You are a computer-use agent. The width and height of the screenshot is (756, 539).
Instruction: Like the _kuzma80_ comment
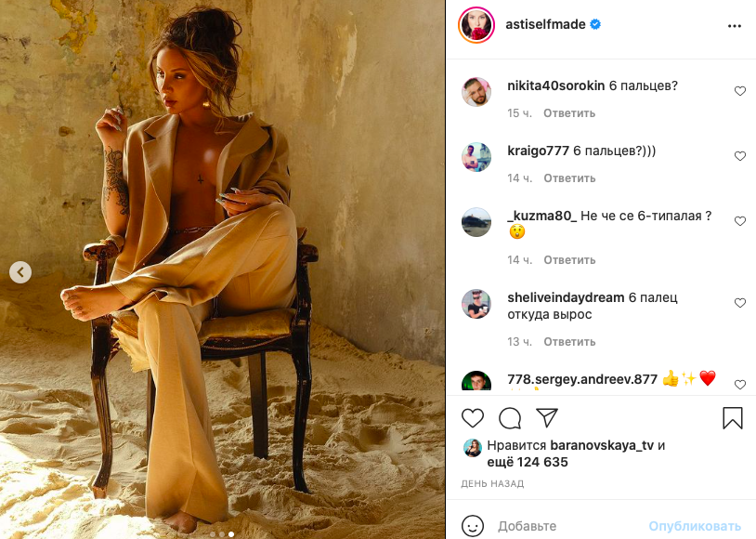[x=740, y=221]
